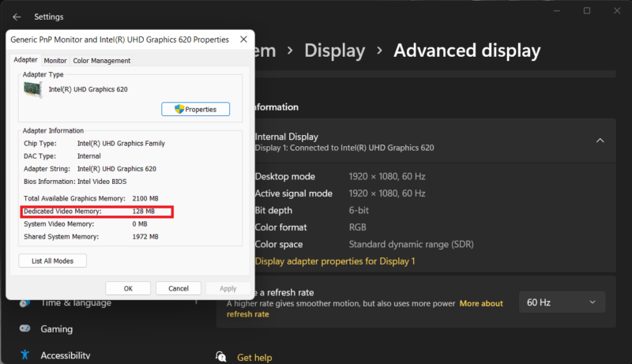This screenshot has width=632, height=364.
Task: Minimize the Settings window
Action: [557, 11]
